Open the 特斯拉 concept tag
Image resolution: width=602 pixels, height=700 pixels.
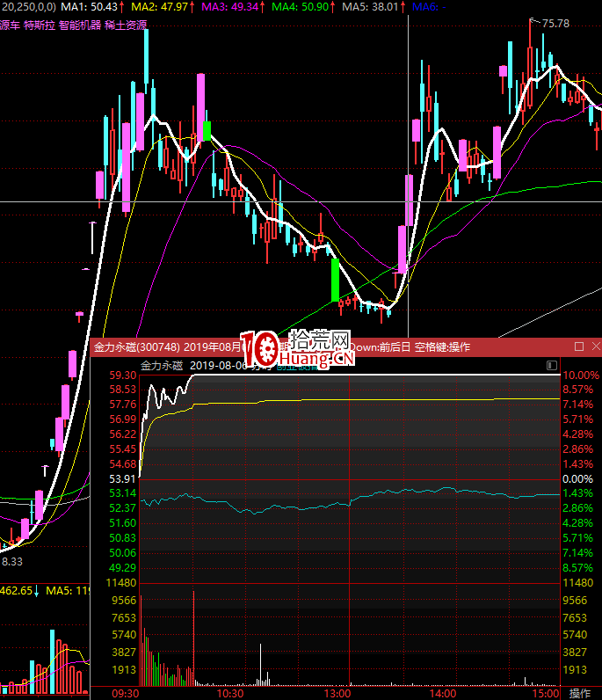[40, 25]
